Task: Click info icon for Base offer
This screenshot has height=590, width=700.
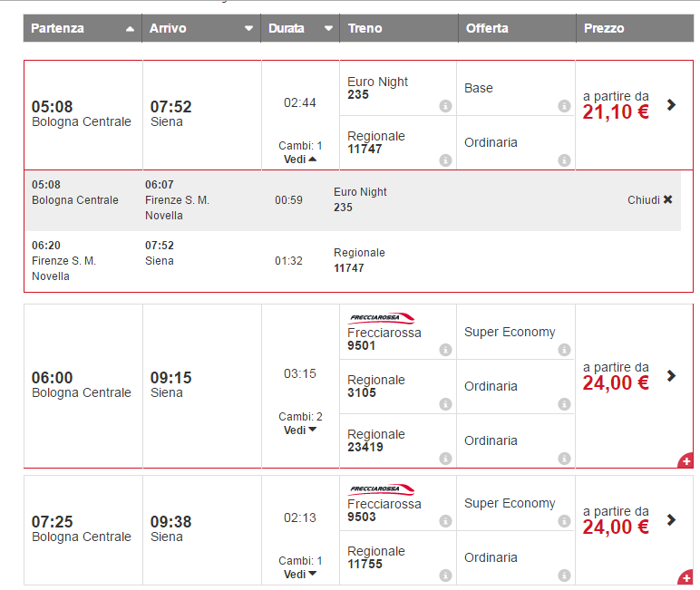Action: [x=564, y=106]
